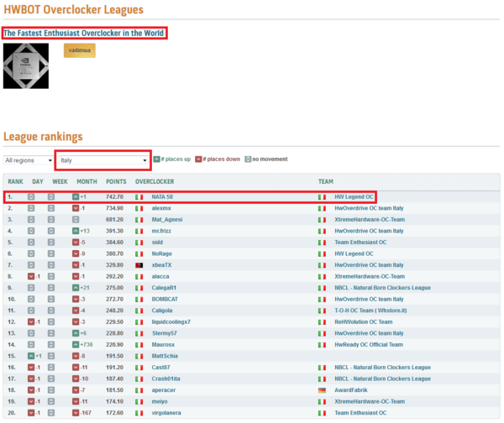Open meiyo overclocker profile
Viewport: 504px width, 423px height.
click(x=160, y=401)
